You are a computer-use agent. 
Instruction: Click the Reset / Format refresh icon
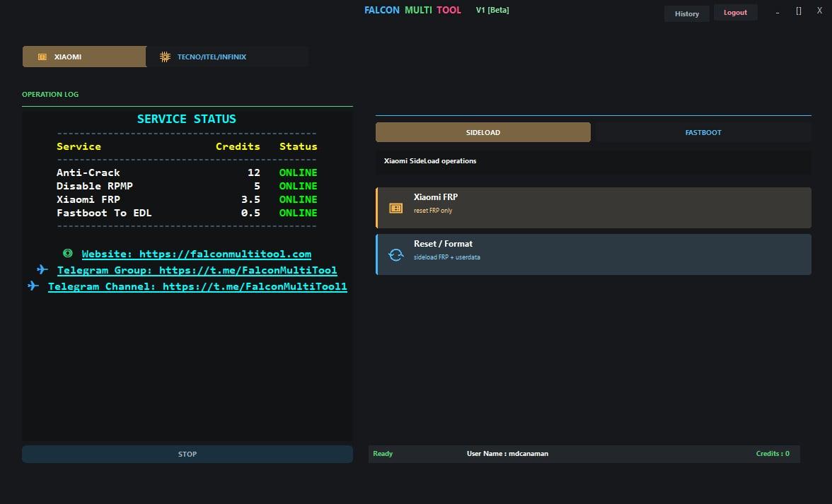[396, 255]
